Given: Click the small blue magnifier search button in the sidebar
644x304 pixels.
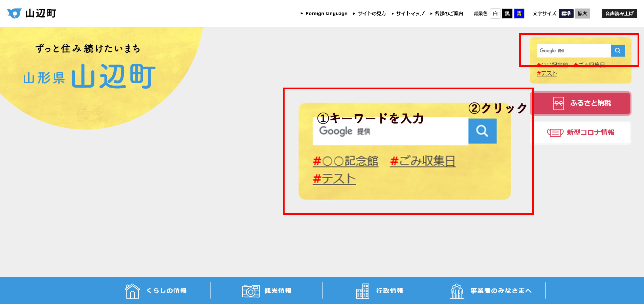Looking at the screenshot, I should point(618,51).
